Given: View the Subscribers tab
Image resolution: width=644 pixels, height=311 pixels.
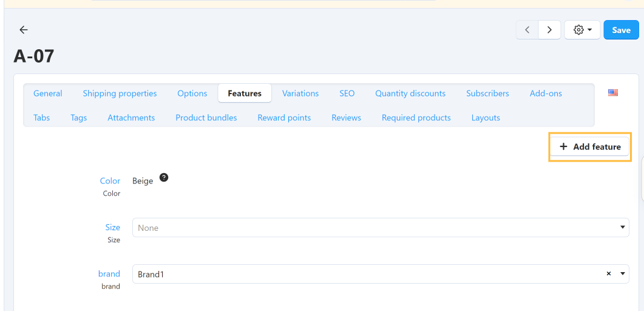Looking at the screenshot, I should pyautogui.click(x=487, y=94).
